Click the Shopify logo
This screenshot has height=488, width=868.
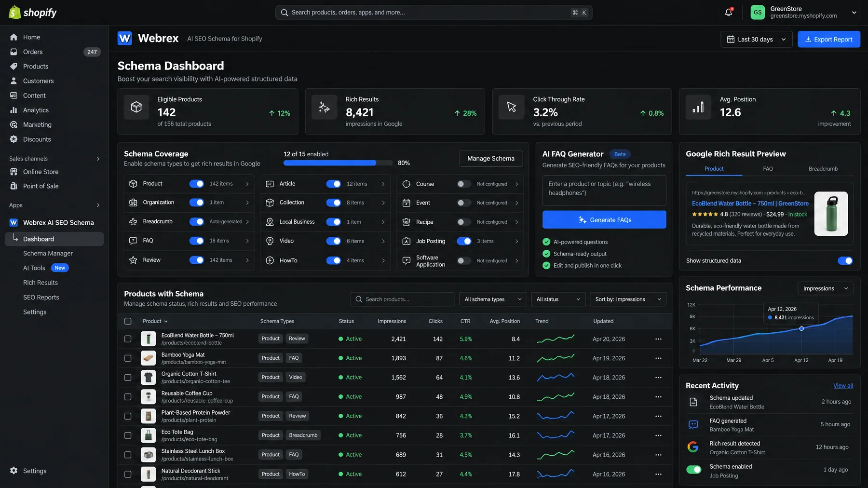tap(33, 13)
